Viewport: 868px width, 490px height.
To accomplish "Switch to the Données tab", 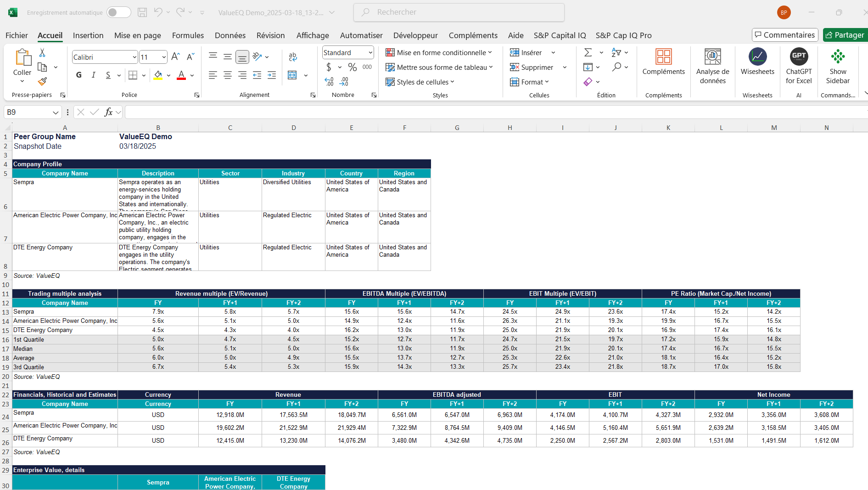I will 230,35.
